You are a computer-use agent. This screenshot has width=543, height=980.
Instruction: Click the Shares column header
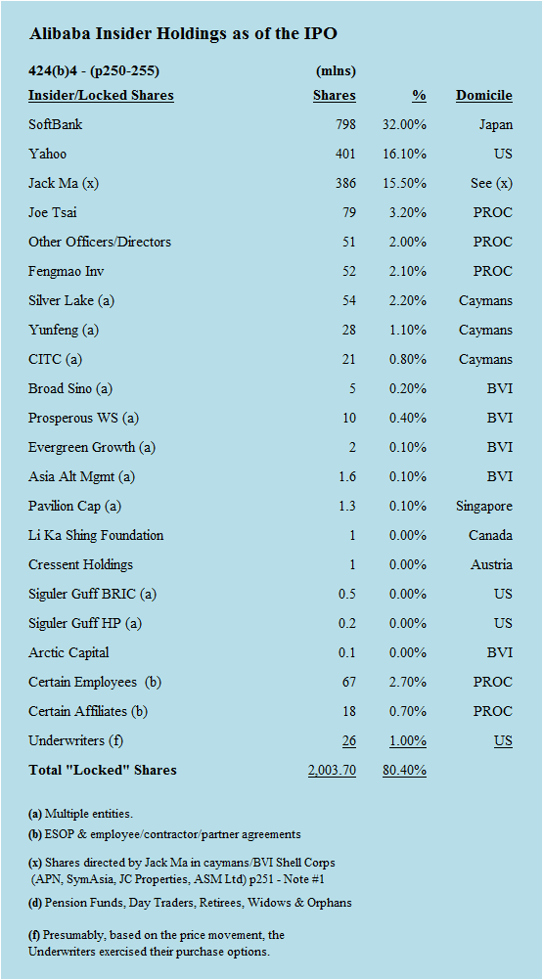tap(335, 96)
